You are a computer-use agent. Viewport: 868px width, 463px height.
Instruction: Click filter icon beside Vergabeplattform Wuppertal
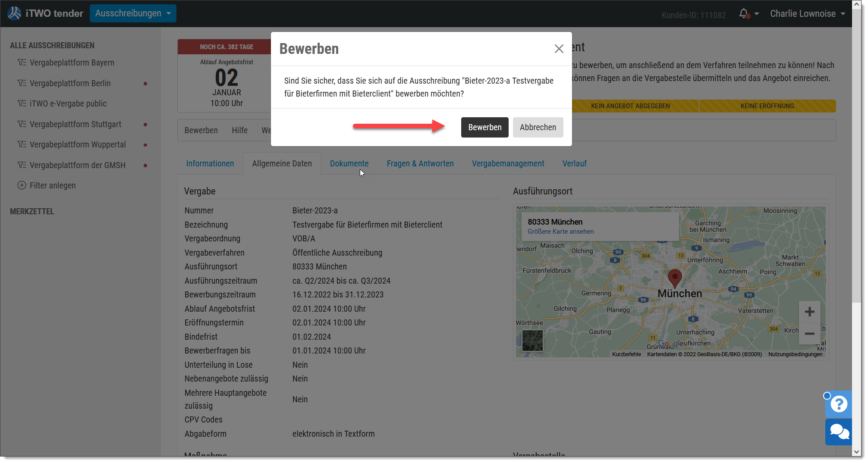click(22, 144)
